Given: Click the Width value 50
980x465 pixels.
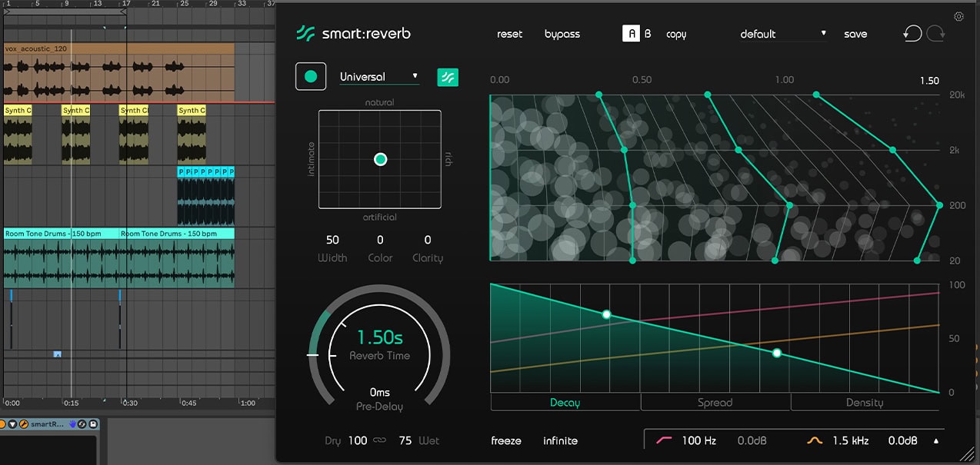Looking at the screenshot, I should point(332,240).
